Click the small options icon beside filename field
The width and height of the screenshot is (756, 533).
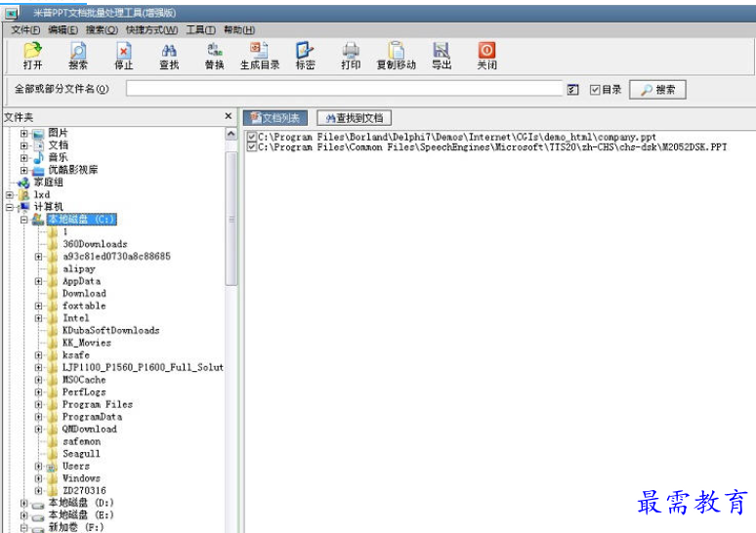[x=572, y=89]
